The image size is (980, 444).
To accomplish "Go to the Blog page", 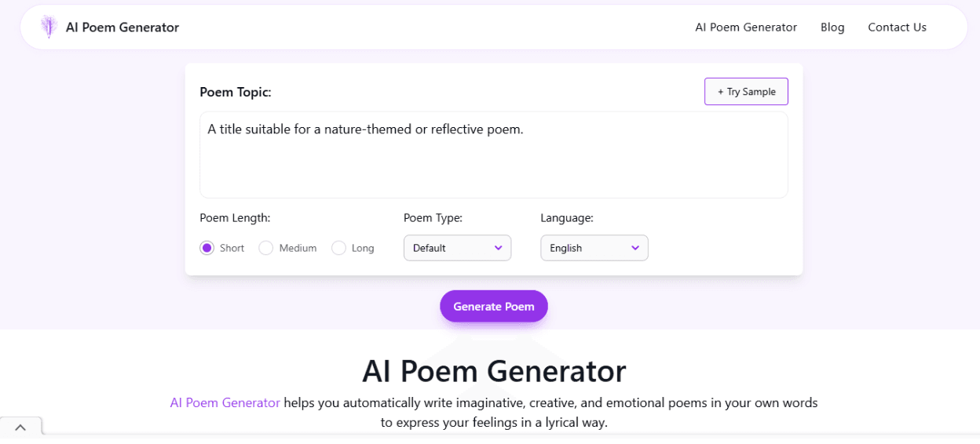I will [x=832, y=27].
